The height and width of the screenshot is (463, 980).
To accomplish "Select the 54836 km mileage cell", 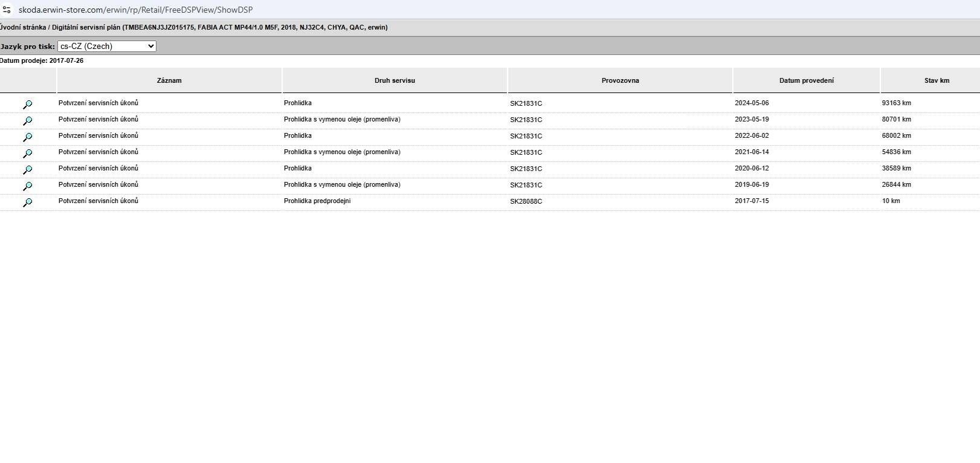I will pyautogui.click(x=896, y=152).
